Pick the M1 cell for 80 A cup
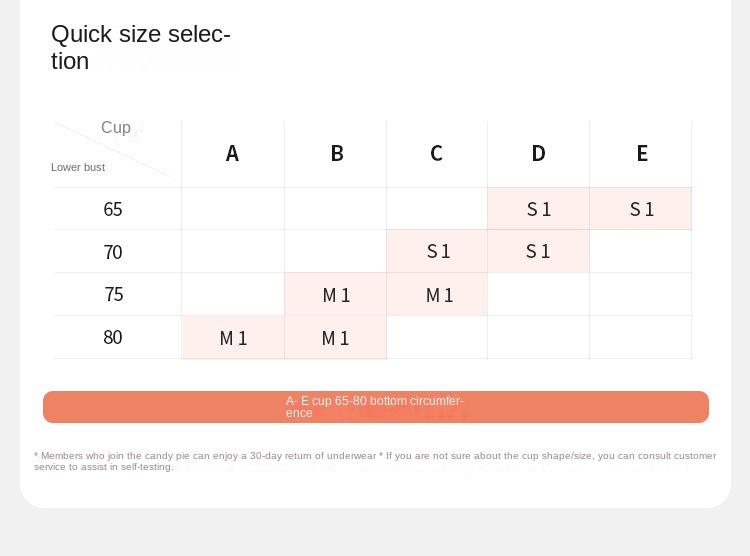Viewport: 750px width, 556px height. pyautogui.click(x=233, y=338)
